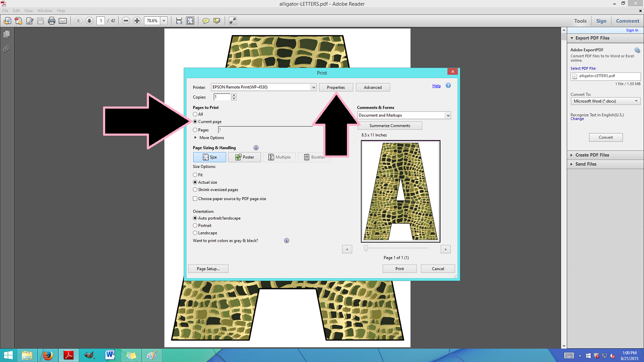
Task: Check Choose paper source by PDF page size
Action: coord(195,199)
